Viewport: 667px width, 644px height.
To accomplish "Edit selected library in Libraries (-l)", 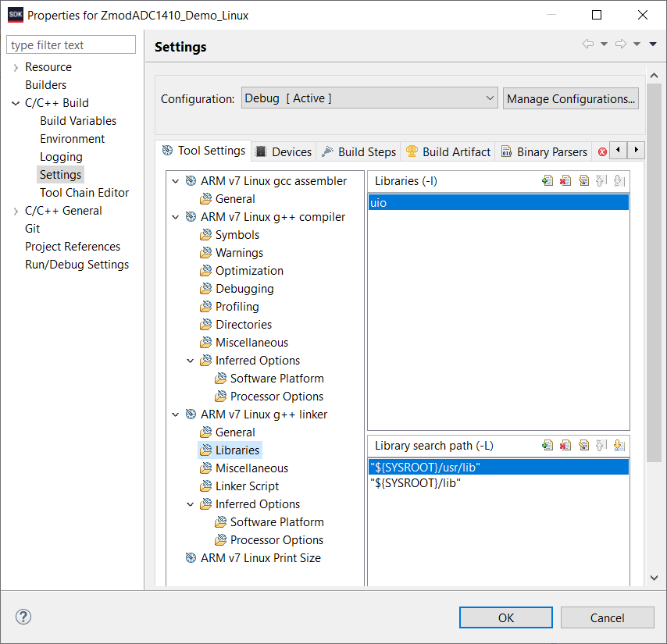I will click(x=583, y=181).
